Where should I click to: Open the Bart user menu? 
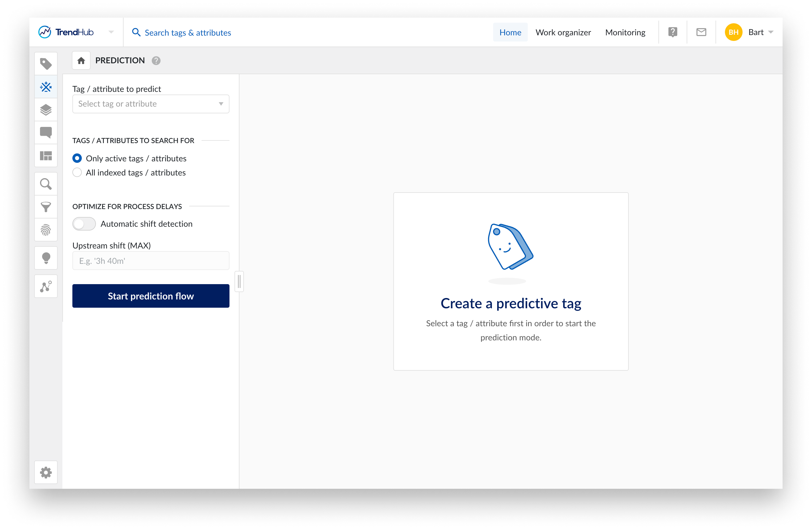point(756,32)
